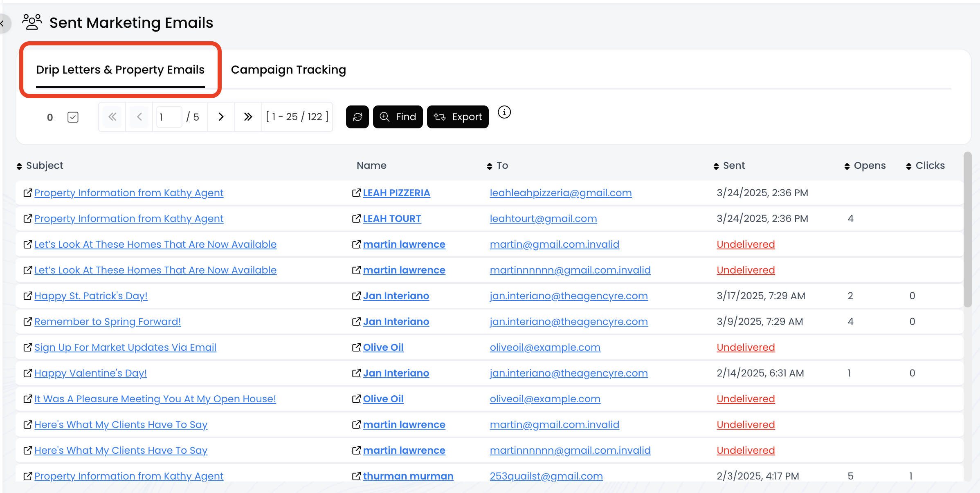Image resolution: width=980 pixels, height=493 pixels.
Task: Open external icon beside Happy St. Patrick's Day
Action: pos(27,296)
